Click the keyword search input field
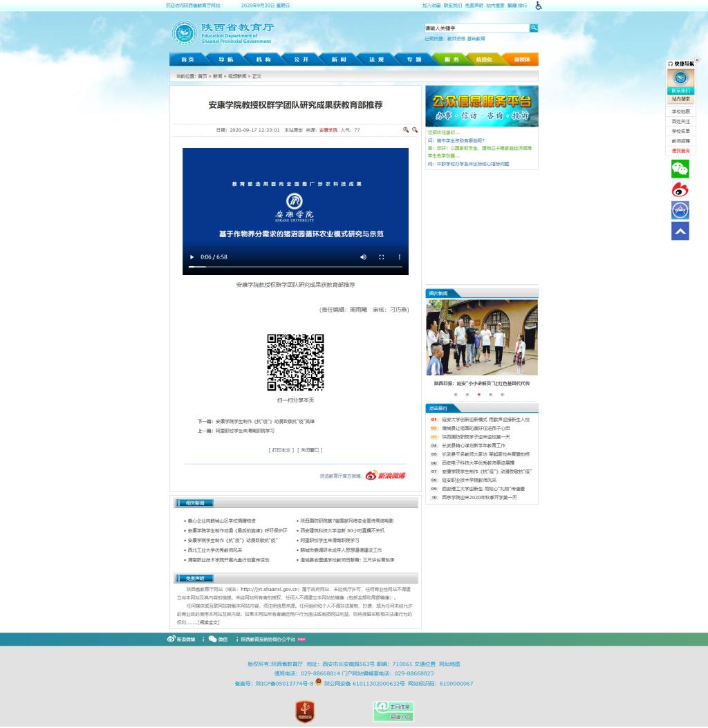This screenshot has width=708, height=728. (x=476, y=28)
